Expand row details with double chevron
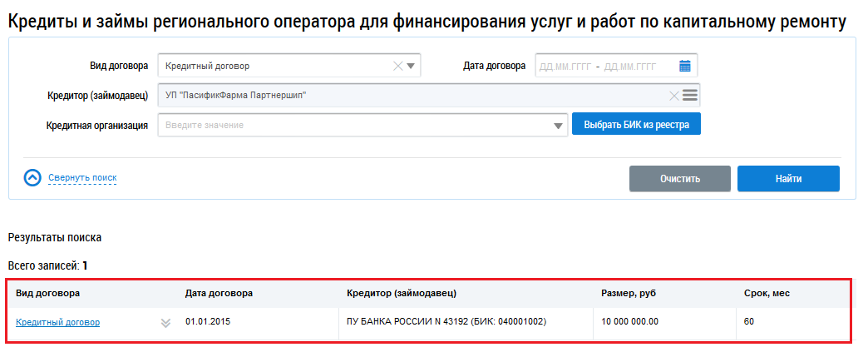Viewport: 868px width, 352px height. pyautogui.click(x=165, y=323)
